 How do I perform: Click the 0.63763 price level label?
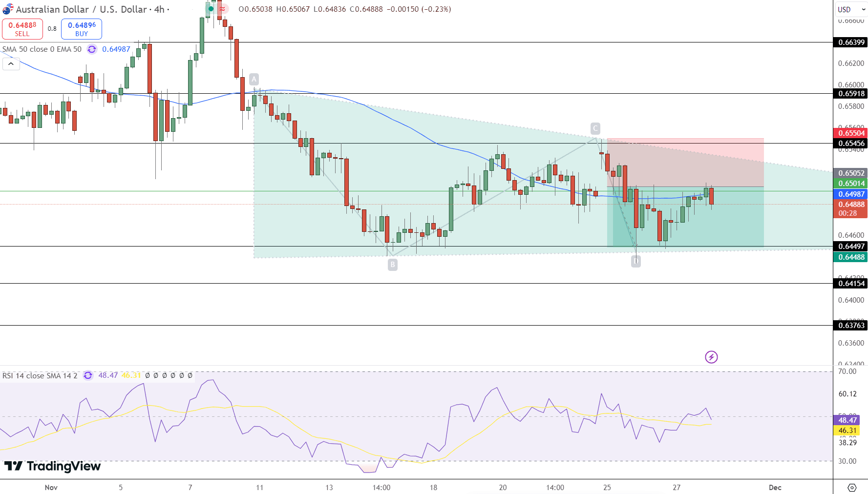click(850, 326)
